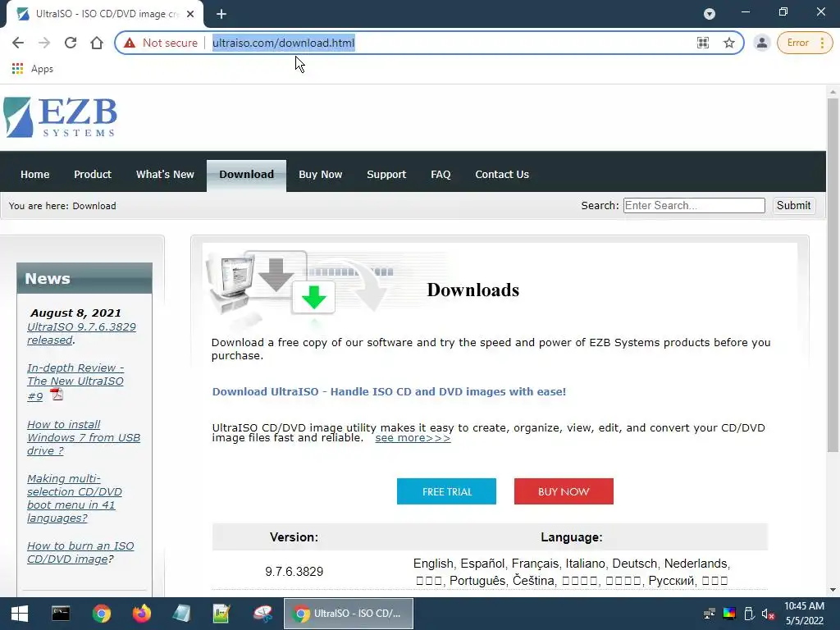Screen dimensions: 840x630
Task: Click the Not secure warning triangle icon
Action: [130, 43]
